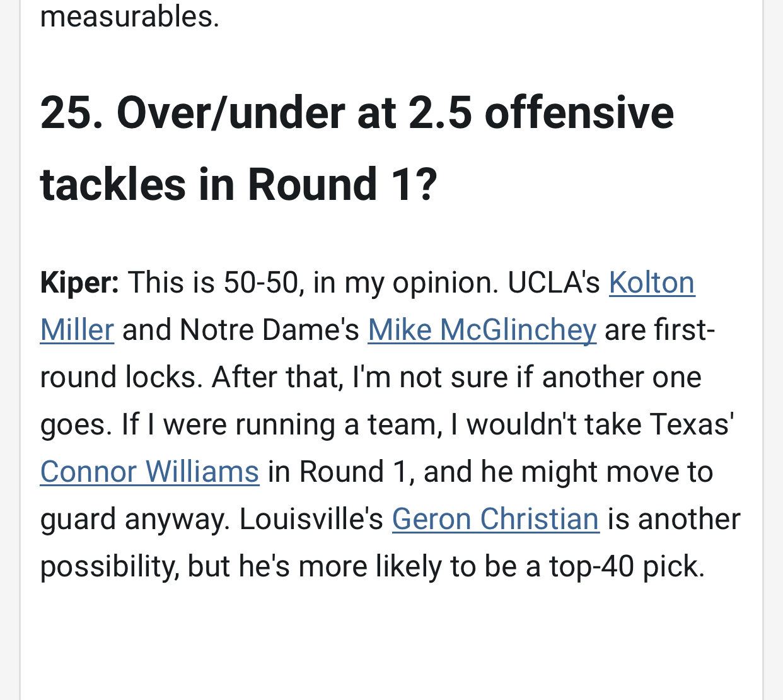Follow the Connor Williams link
The height and width of the screenshot is (700, 783).
point(149,472)
